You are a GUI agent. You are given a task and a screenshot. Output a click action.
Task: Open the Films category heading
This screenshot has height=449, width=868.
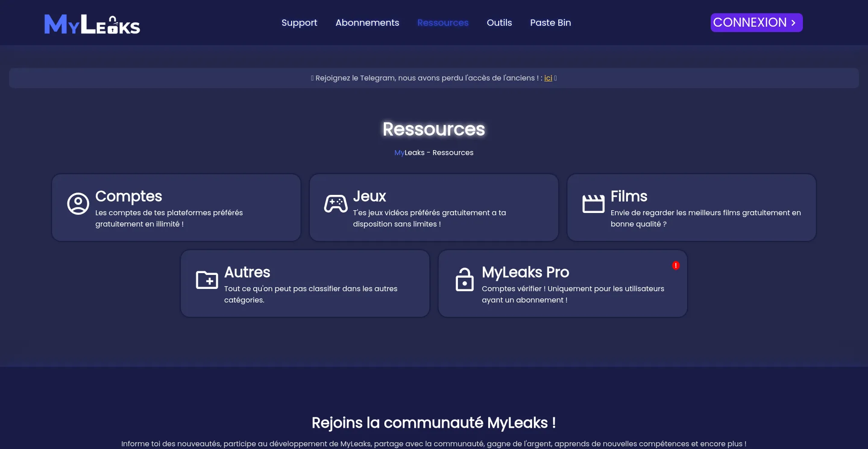(629, 196)
